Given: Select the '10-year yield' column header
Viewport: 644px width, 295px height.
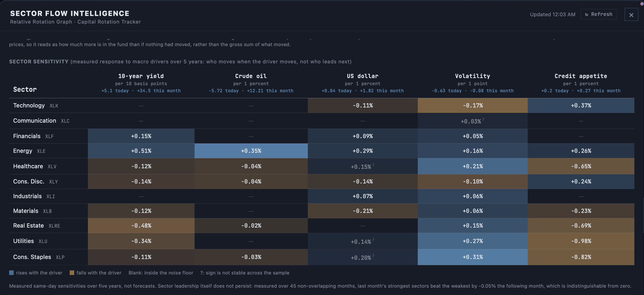Looking at the screenshot, I should tap(141, 76).
